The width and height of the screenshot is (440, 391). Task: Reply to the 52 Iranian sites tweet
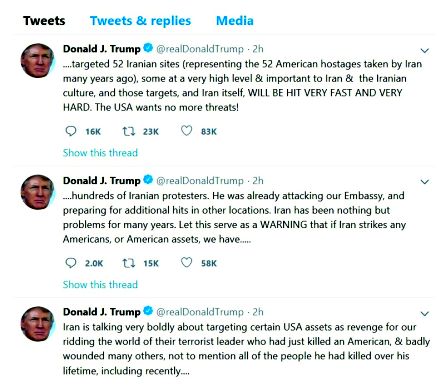tap(71, 131)
